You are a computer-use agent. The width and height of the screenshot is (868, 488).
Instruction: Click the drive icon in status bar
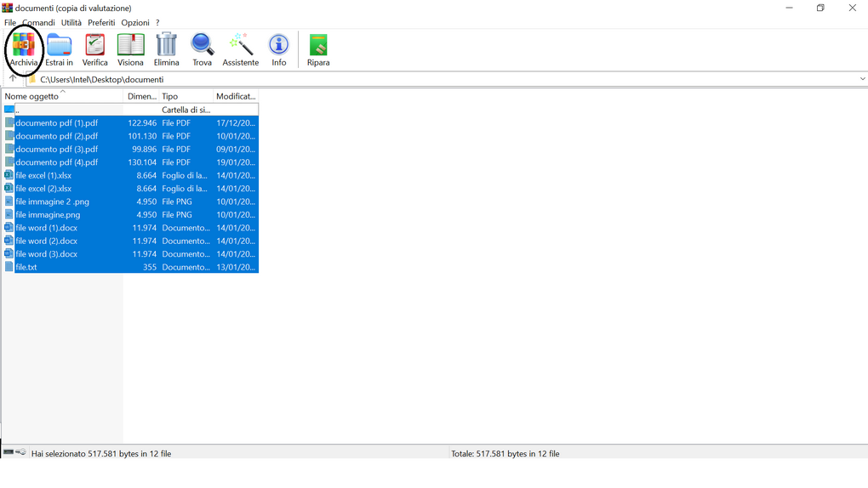(9, 452)
